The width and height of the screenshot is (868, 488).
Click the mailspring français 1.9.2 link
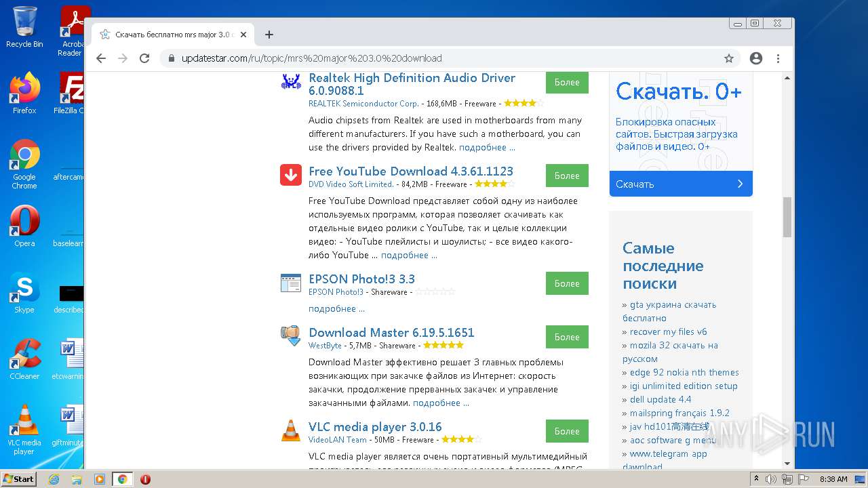pos(679,413)
